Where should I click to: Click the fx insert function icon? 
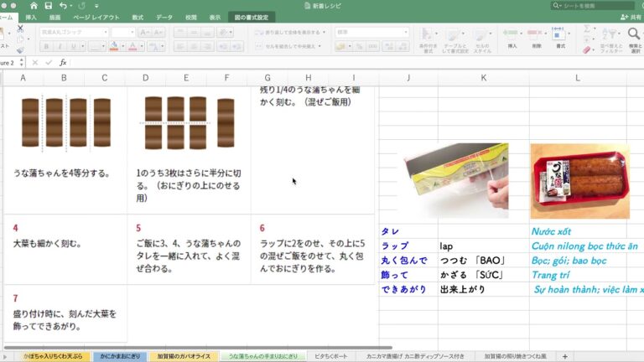[62, 62]
